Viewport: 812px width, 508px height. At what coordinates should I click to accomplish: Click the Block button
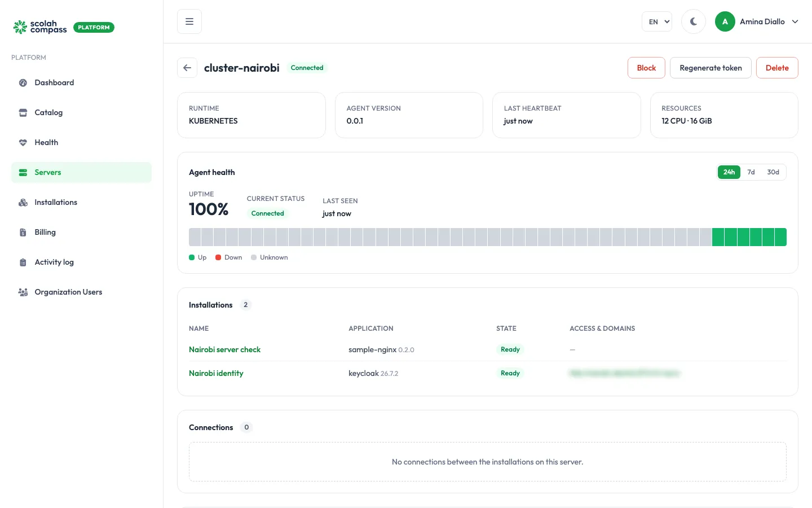(x=646, y=68)
